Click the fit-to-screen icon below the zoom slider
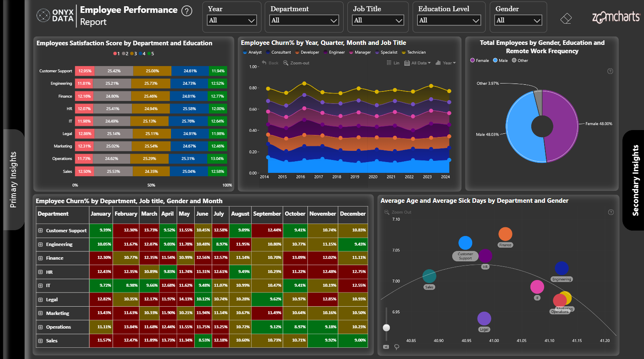 pyautogui.click(x=386, y=347)
